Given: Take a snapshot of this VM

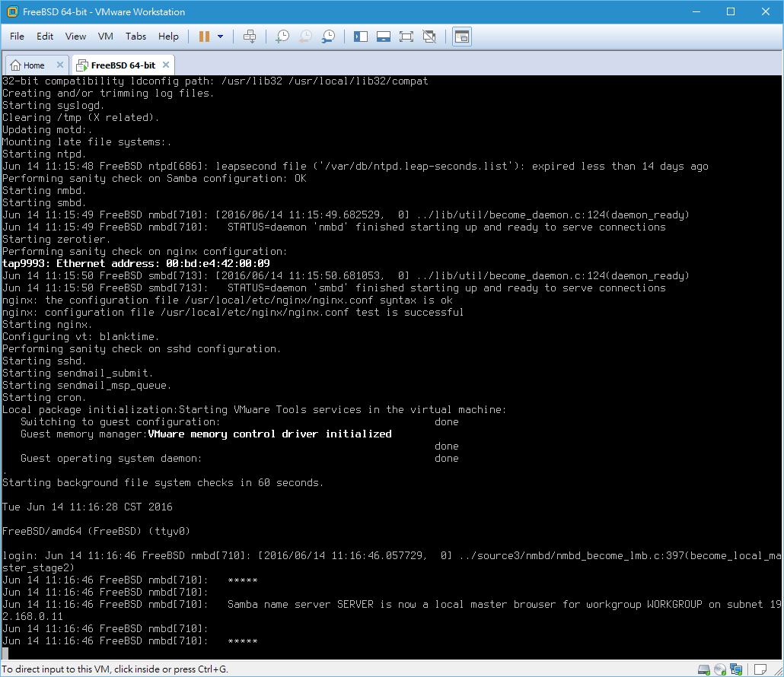Looking at the screenshot, I should pos(282,37).
